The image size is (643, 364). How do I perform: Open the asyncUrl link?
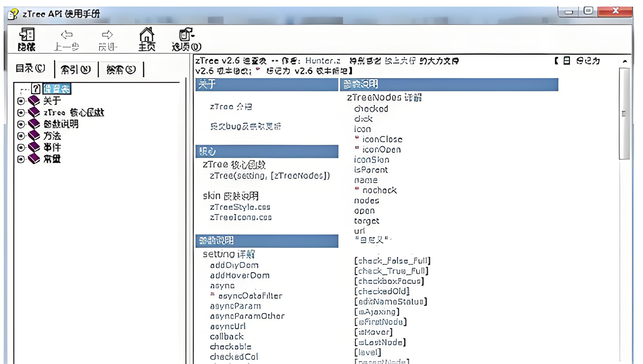point(228,326)
